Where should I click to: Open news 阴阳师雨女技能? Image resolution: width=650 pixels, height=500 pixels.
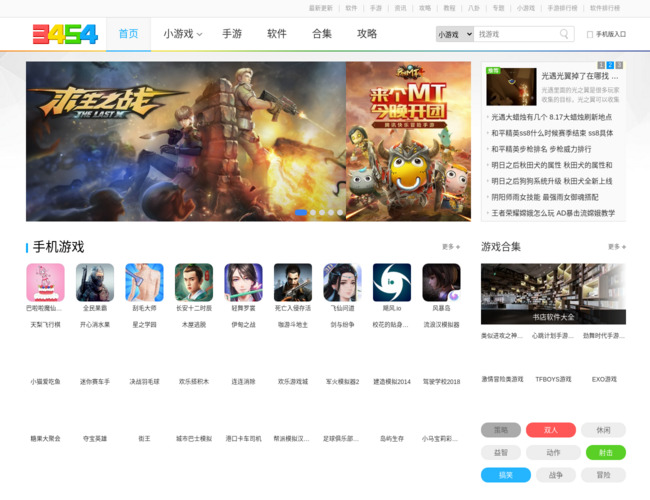(545, 197)
